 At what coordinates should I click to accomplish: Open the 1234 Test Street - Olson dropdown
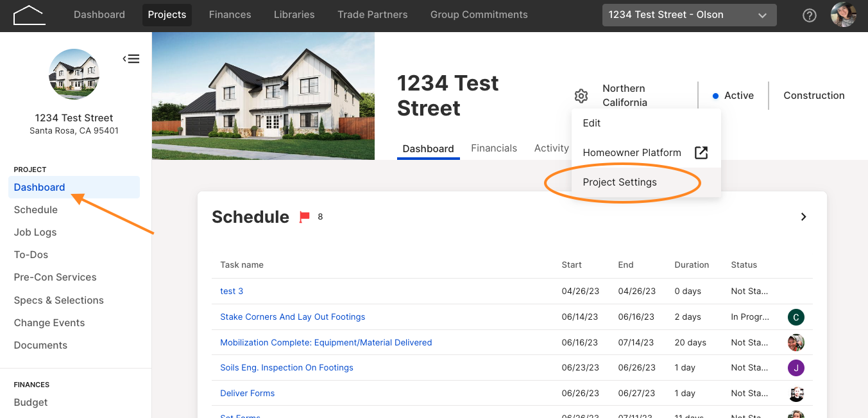tap(689, 15)
